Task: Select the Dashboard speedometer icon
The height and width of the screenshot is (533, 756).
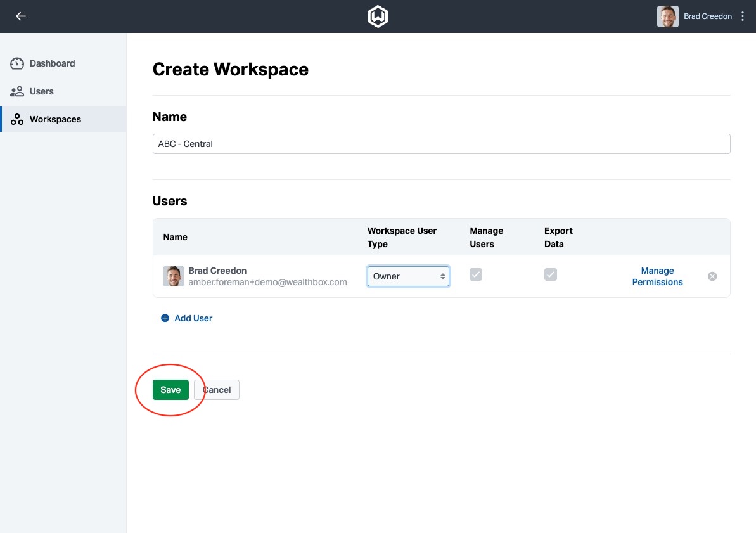Action: (x=16, y=63)
